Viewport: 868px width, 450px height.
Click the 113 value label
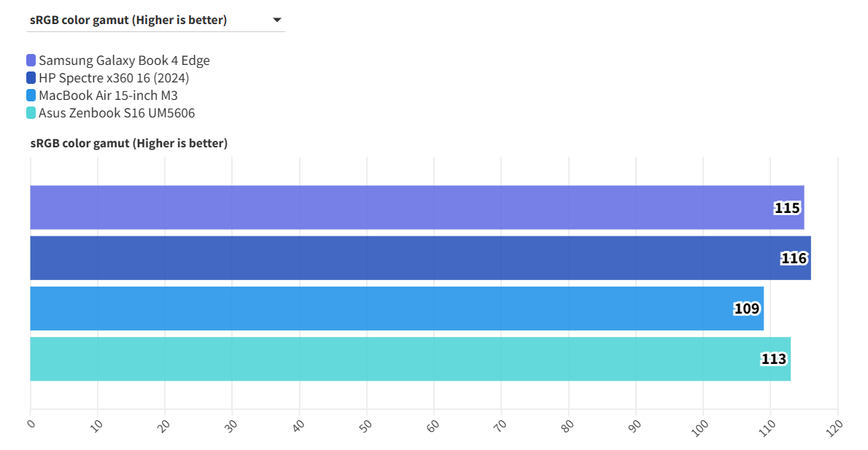click(x=773, y=360)
